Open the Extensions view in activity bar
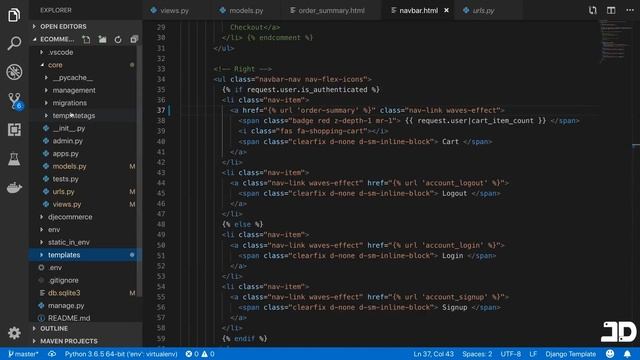Image resolution: width=640 pixels, height=360 pixels. (x=14, y=130)
